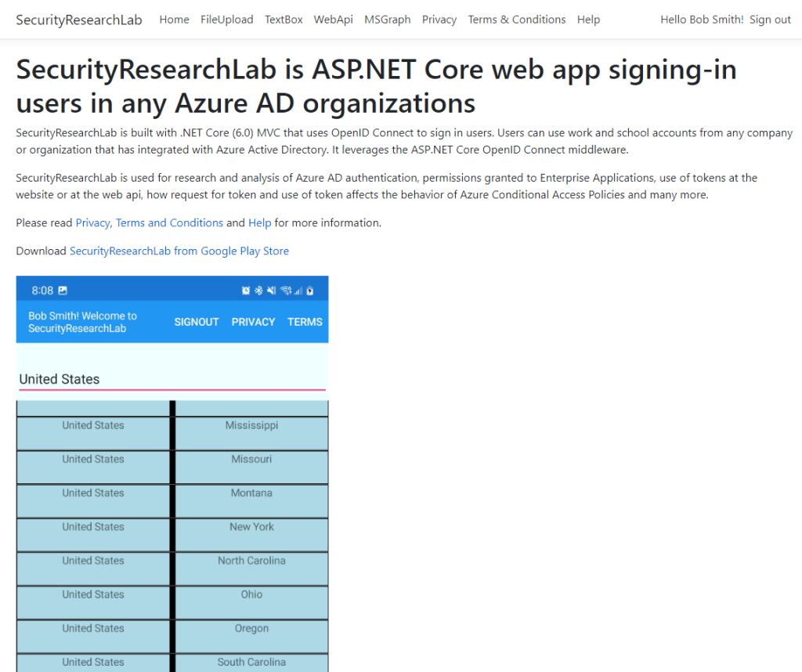Tap SIGNOUT in the phone app header
Screen dimensions: 802x672
197,322
